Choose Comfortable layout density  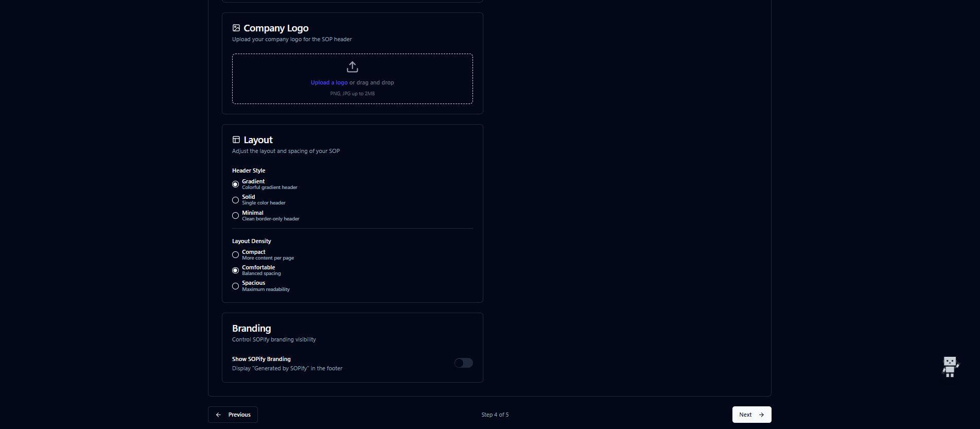235,270
